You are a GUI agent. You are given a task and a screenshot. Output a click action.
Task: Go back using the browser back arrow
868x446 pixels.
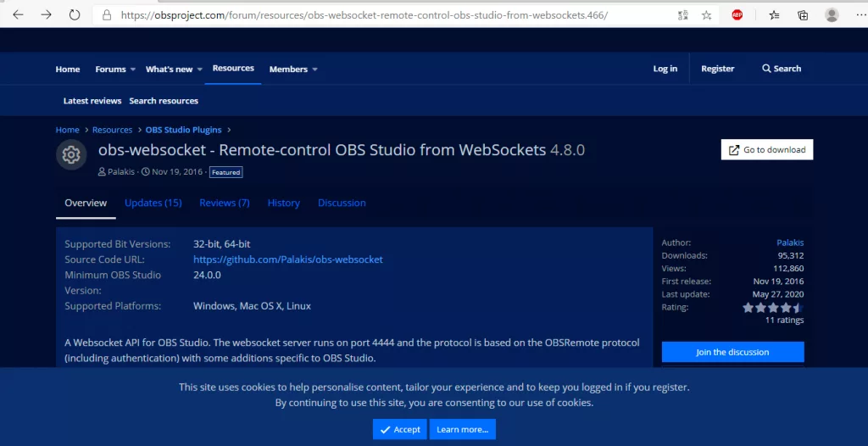(x=19, y=15)
